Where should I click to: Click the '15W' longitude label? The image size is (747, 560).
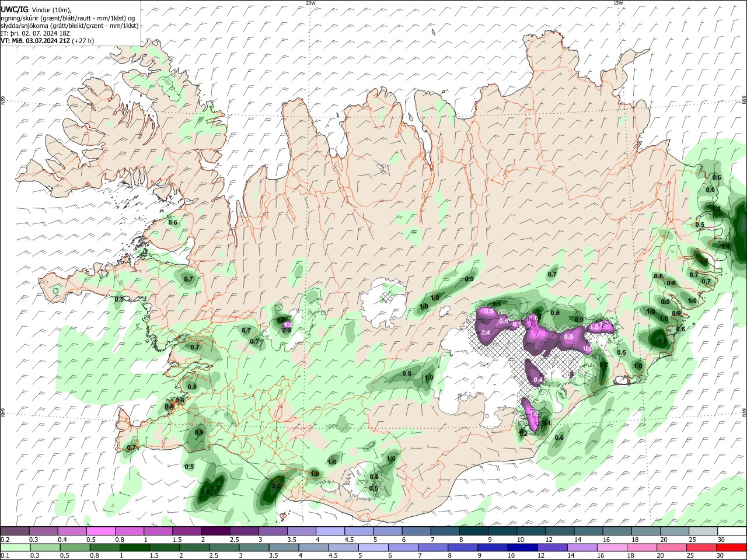(x=619, y=3)
